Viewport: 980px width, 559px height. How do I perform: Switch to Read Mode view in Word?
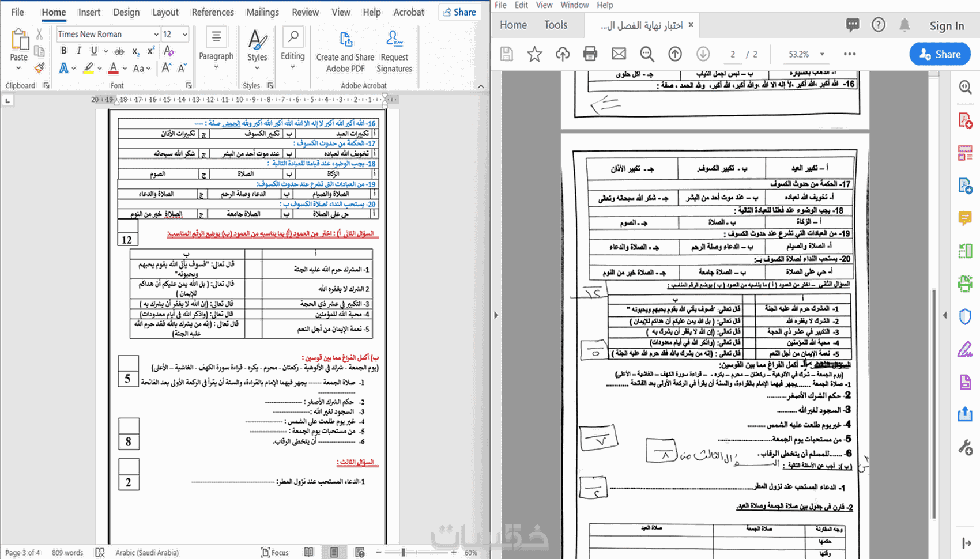309,552
